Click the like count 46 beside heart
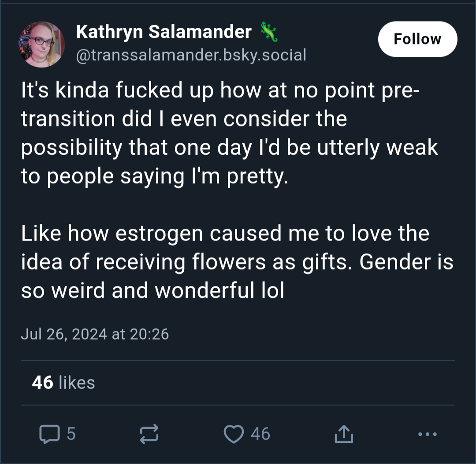This screenshot has width=476, height=464. tap(260, 434)
